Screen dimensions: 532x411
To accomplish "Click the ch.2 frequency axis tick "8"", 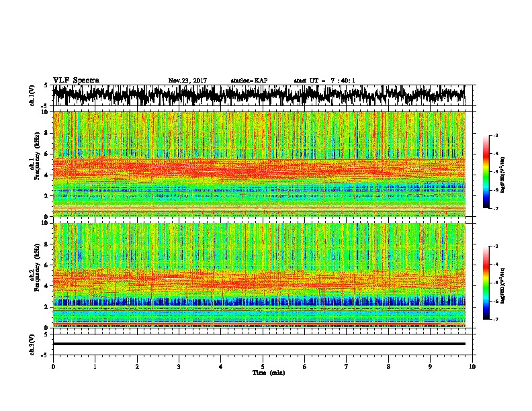I will point(47,244).
